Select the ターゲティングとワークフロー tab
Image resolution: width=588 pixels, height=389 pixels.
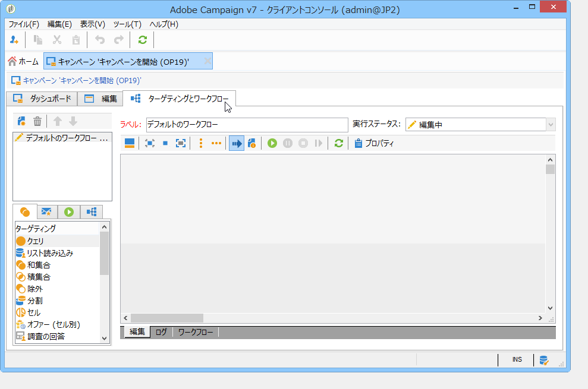(180, 99)
